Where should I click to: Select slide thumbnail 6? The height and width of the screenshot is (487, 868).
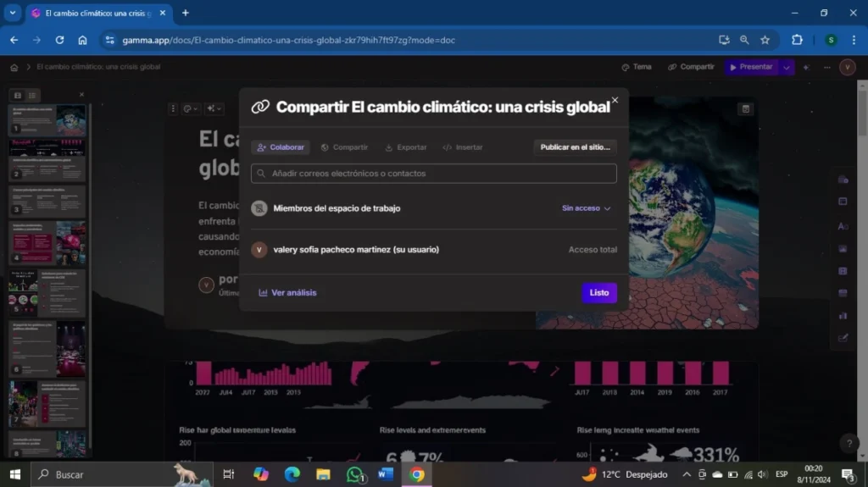click(47, 349)
